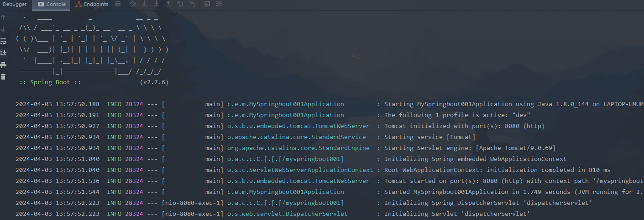644x220 pixels.
Task: Click timestamp '2024-04-03 13:57:51.544'
Action: (x=58, y=192)
